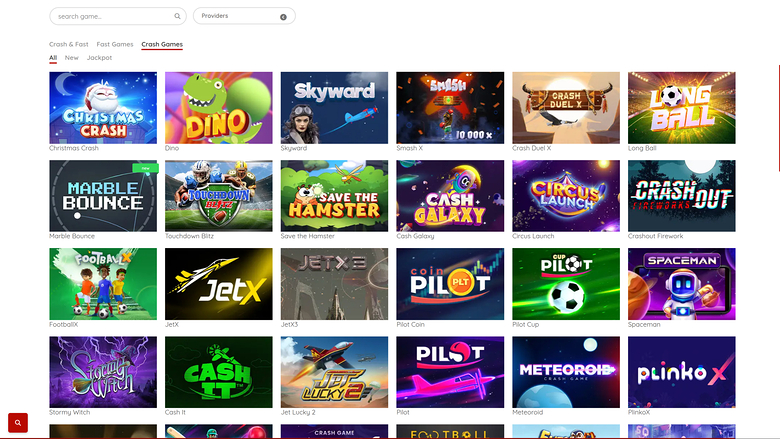This screenshot has width=780, height=439.
Task: Launch Stormy Witch game thumbnail
Action: (x=103, y=372)
